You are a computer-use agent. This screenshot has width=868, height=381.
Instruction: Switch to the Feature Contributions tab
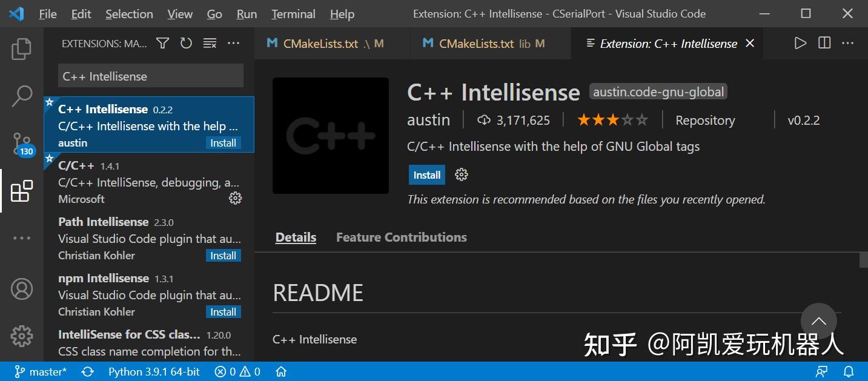[x=401, y=237]
